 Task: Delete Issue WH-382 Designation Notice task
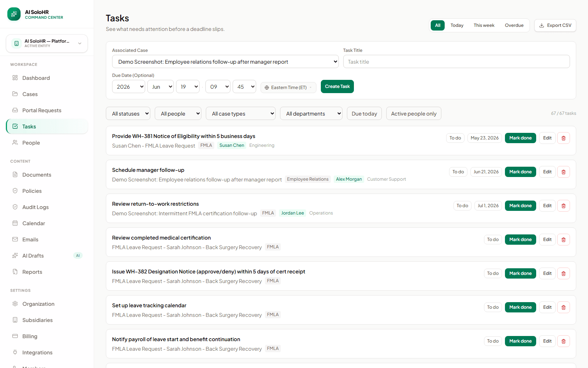(563, 273)
